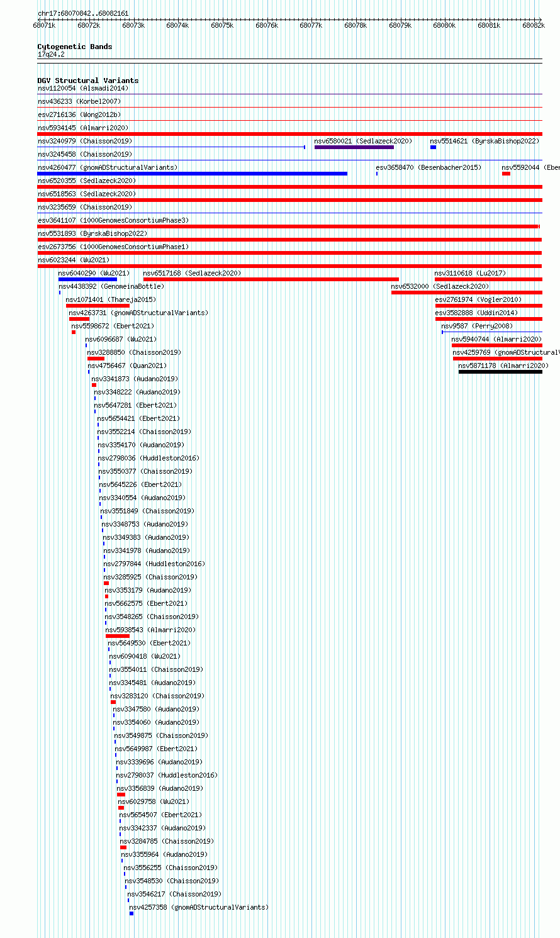Click the black nsv5871178 variant bar
Screen dimensions: 560x938
(500, 372)
